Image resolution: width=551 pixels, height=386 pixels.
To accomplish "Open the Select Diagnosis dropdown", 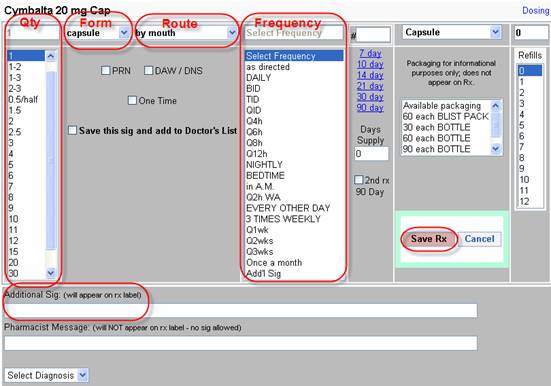I will click(46, 375).
